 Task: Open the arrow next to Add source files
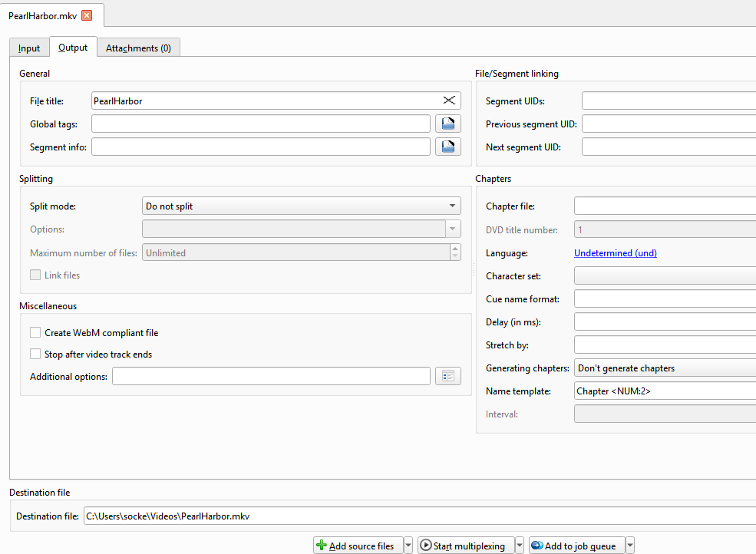coord(408,546)
